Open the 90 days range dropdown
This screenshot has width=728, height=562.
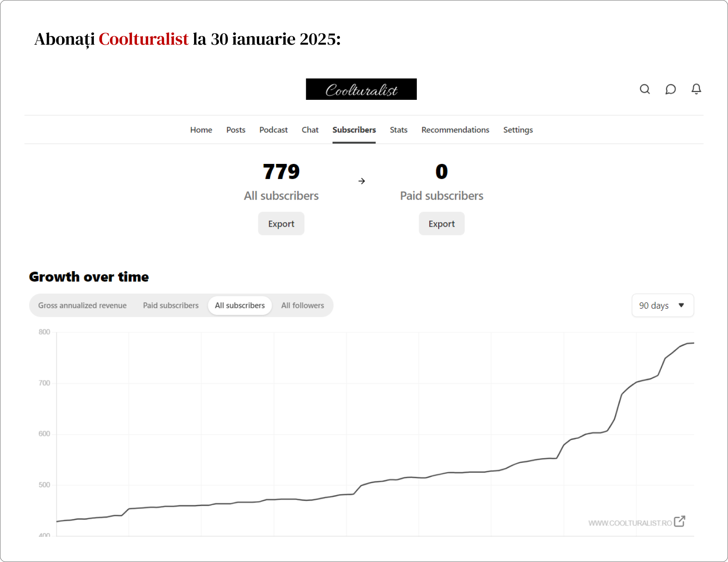click(662, 305)
